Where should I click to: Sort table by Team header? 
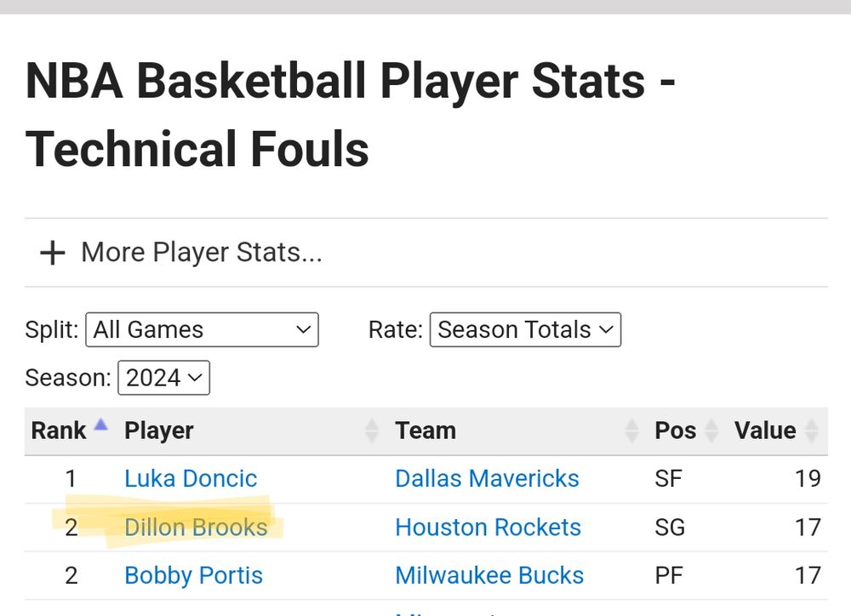point(425,431)
